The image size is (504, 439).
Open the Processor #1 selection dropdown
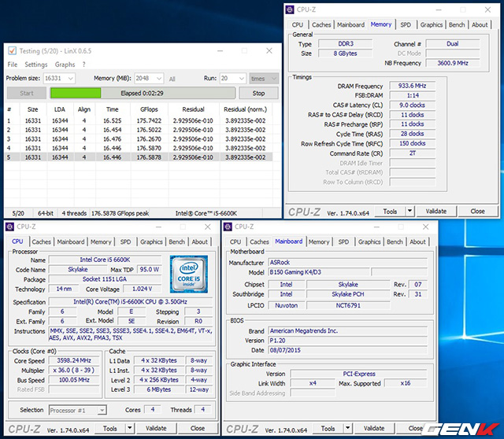102,410
